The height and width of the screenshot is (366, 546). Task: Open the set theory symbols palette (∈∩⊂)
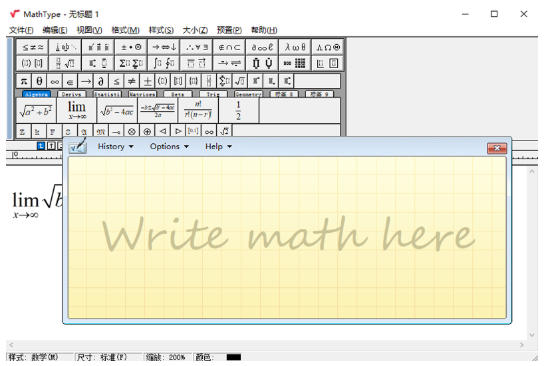click(x=229, y=47)
